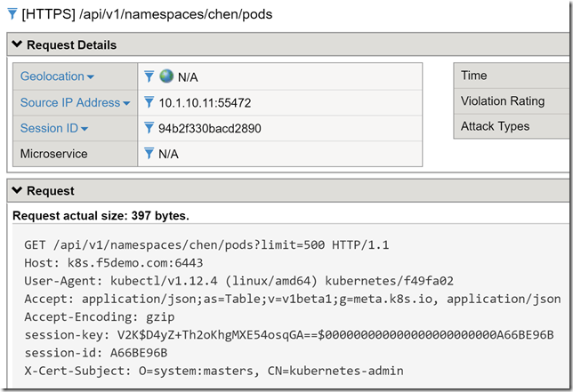Click the source IP 10.1.10.11:55472 value
This screenshot has height=392, width=573.
tap(205, 103)
